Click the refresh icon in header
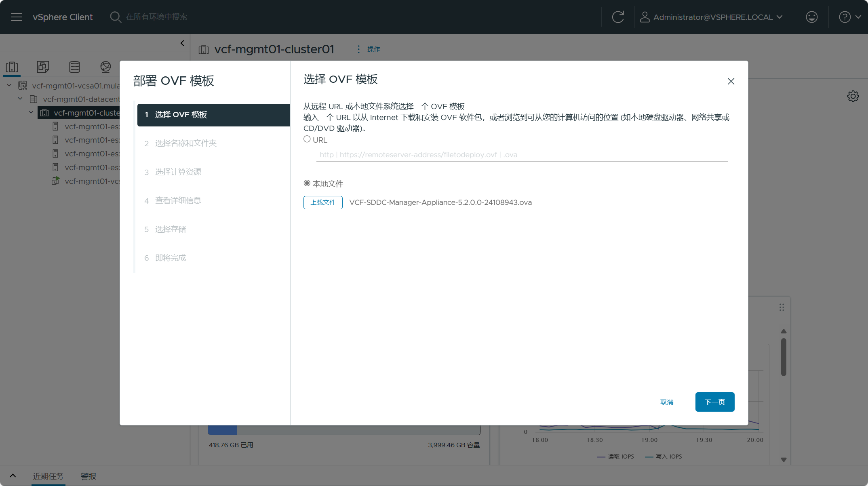The height and width of the screenshot is (486, 868). click(618, 17)
